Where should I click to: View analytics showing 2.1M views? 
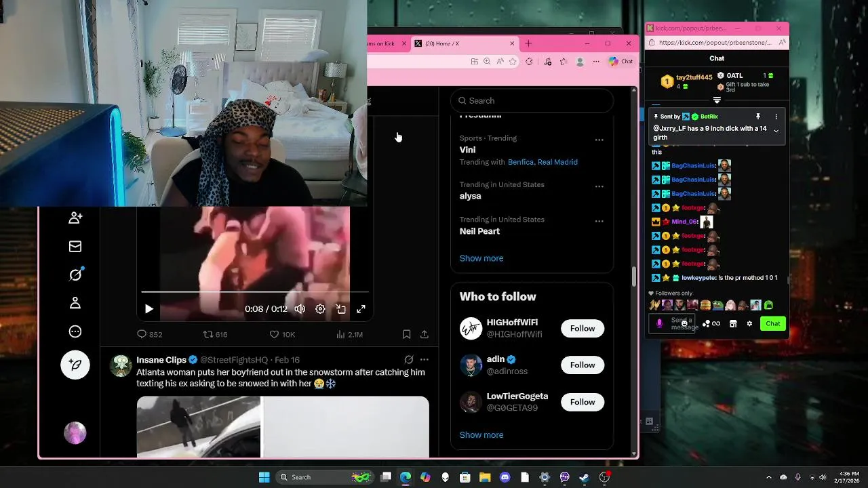pyautogui.click(x=349, y=334)
